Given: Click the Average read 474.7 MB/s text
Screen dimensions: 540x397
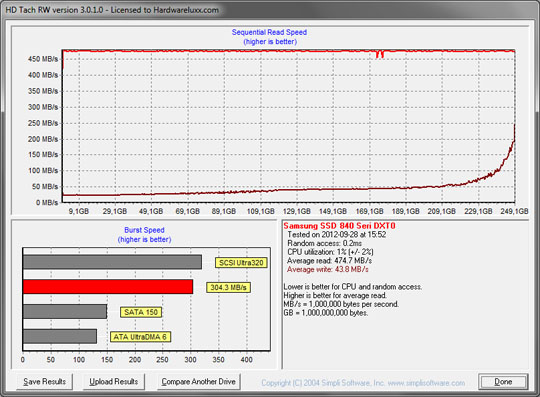Looking at the screenshot, I should click(329, 261).
